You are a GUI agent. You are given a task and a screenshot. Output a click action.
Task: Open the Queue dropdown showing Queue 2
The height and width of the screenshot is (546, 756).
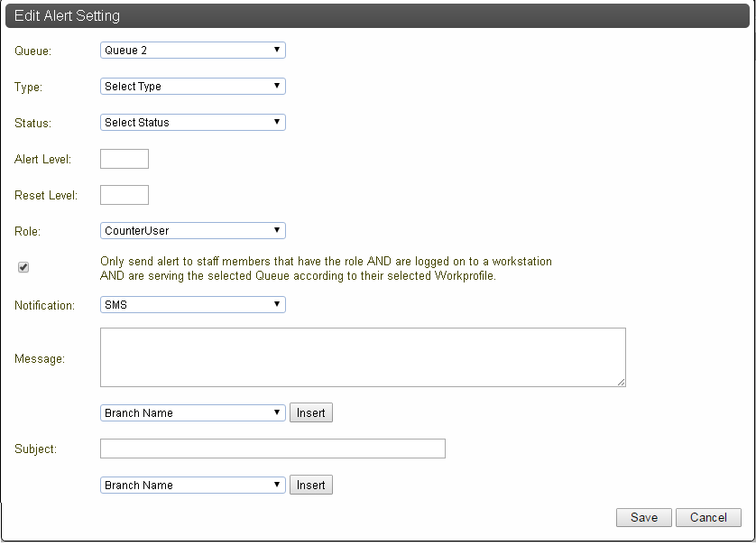click(x=193, y=51)
